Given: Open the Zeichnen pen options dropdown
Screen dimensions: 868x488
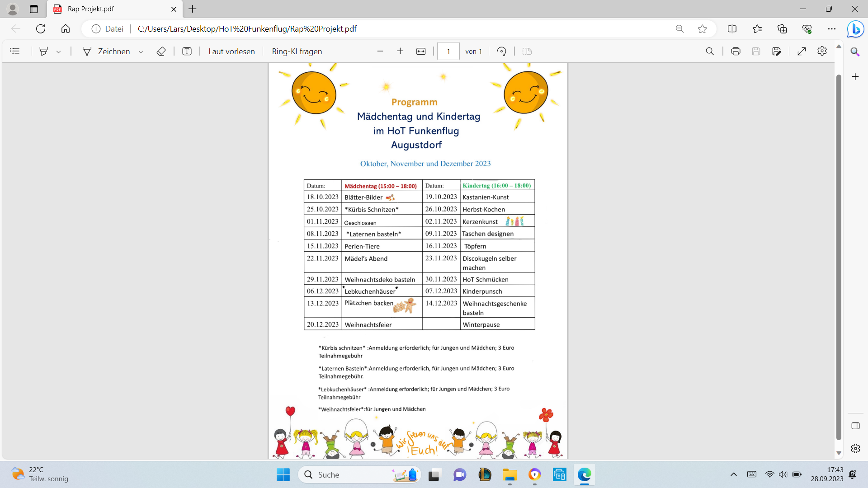Looking at the screenshot, I should [x=141, y=52].
